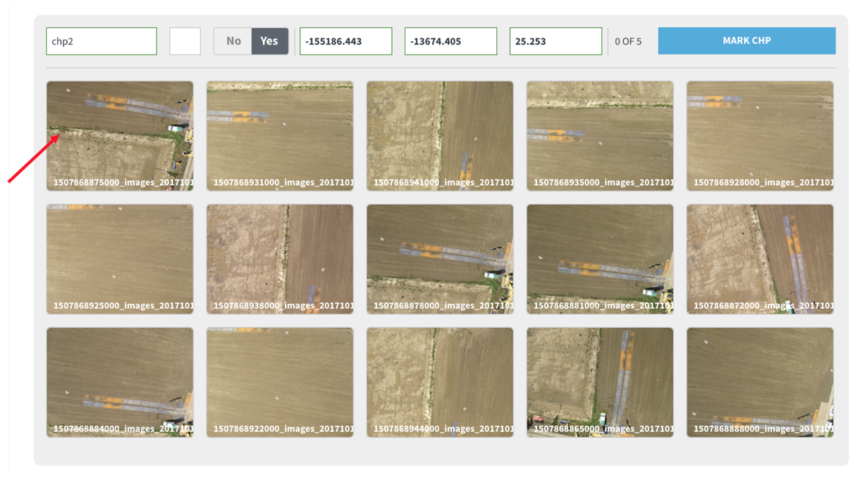Screen dimensions: 868x481
Task: Click the 0 OF 5 counter text
Action: 629,42
